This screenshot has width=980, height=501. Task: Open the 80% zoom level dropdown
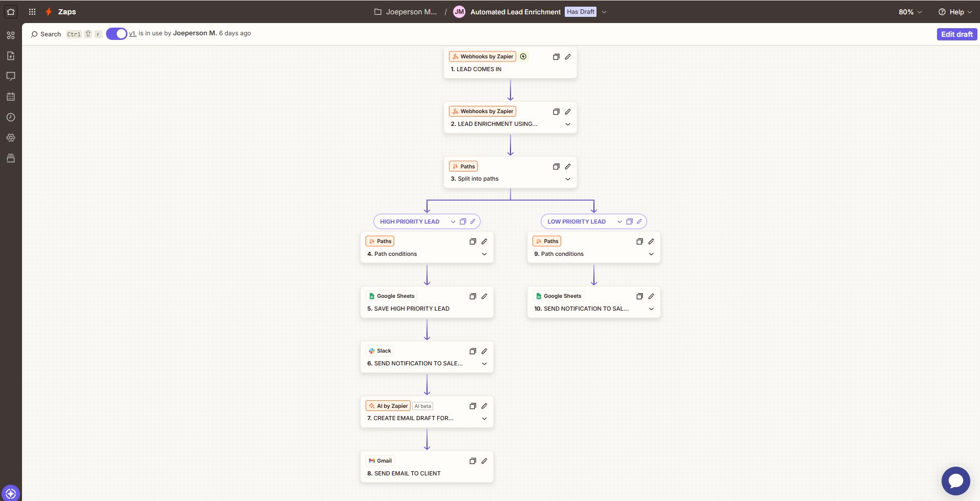tap(910, 12)
